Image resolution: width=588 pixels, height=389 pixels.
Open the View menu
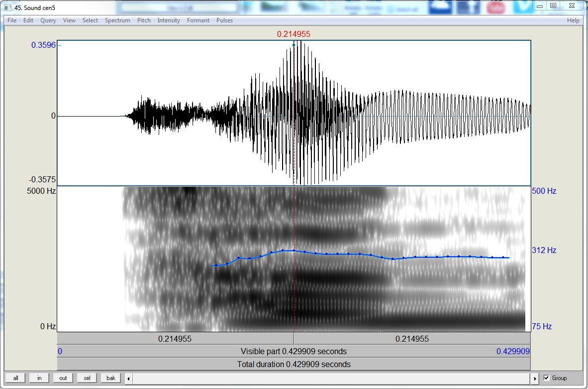[x=69, y=20]
